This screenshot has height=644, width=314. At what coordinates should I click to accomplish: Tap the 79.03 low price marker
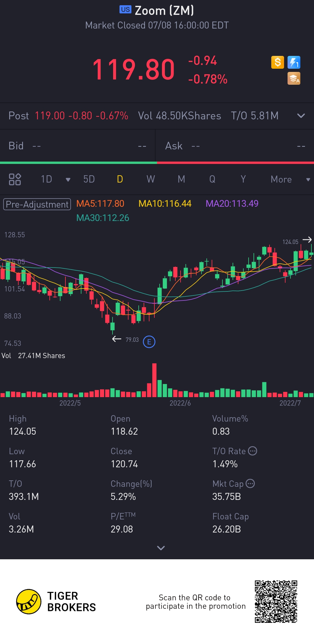(x=132, y=340)
